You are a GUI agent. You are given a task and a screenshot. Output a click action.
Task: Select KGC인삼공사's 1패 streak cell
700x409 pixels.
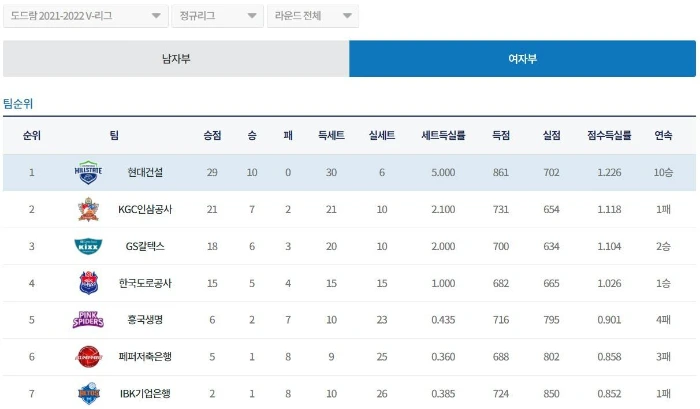[x=663, y=209]
